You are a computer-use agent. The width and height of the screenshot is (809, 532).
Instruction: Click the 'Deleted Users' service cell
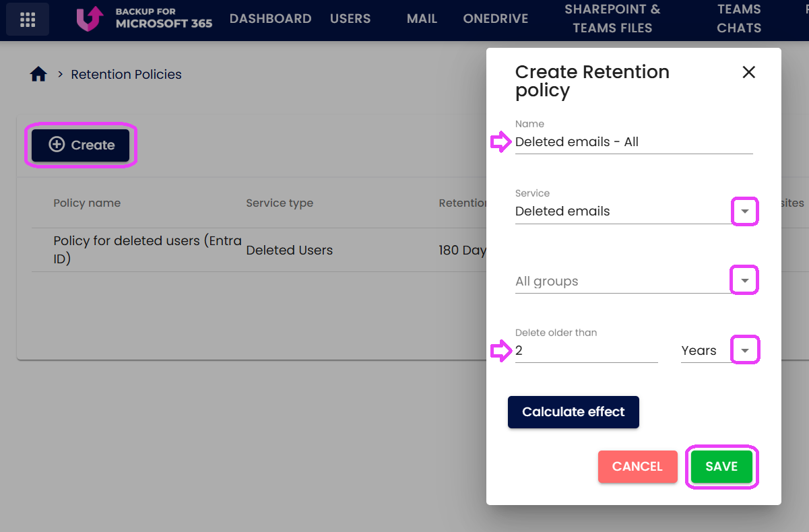tap(290, 250)
